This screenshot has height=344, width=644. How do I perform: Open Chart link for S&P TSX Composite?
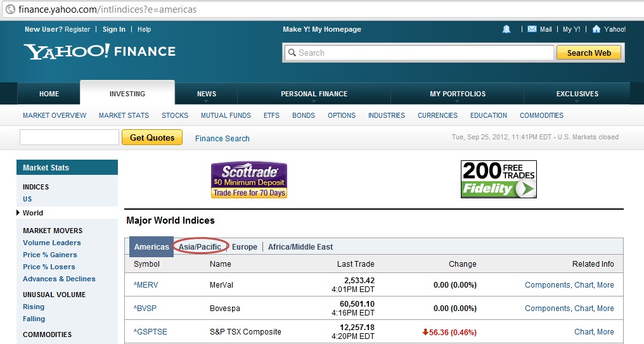[x=584, y=332]
